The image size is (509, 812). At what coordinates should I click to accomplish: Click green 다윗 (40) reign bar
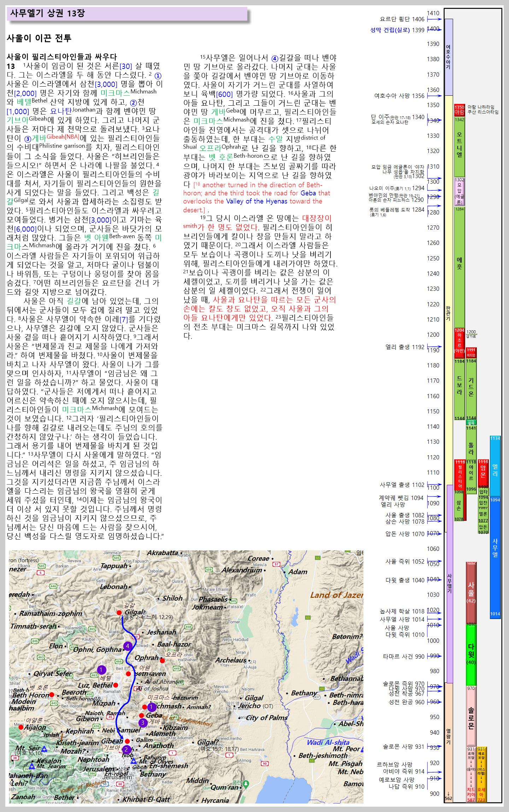pos(471,655)
